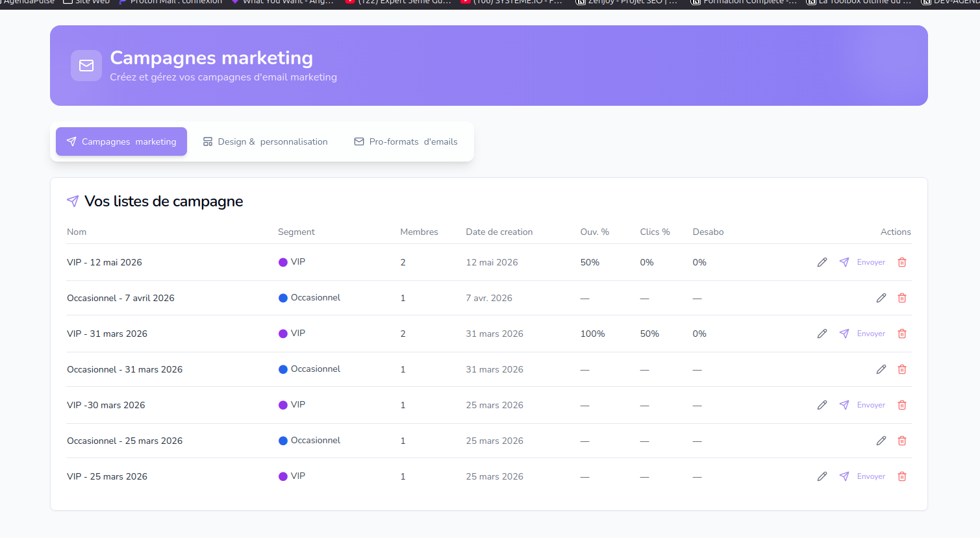Select the name Occasionnel - 25 mars 2026

(x=125, y=441)
